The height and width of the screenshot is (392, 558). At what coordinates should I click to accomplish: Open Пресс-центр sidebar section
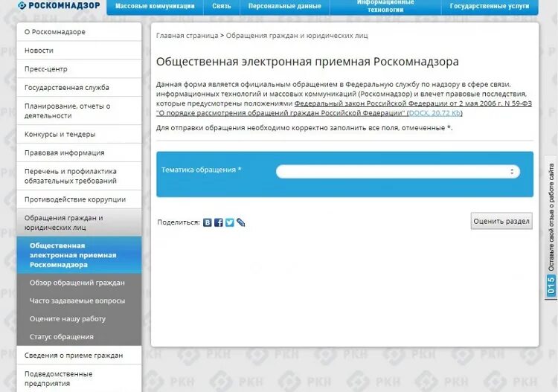point(79,69)
